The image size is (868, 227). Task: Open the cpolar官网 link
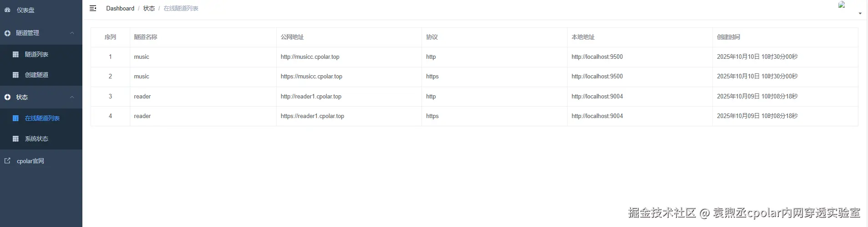coord(30,161)
